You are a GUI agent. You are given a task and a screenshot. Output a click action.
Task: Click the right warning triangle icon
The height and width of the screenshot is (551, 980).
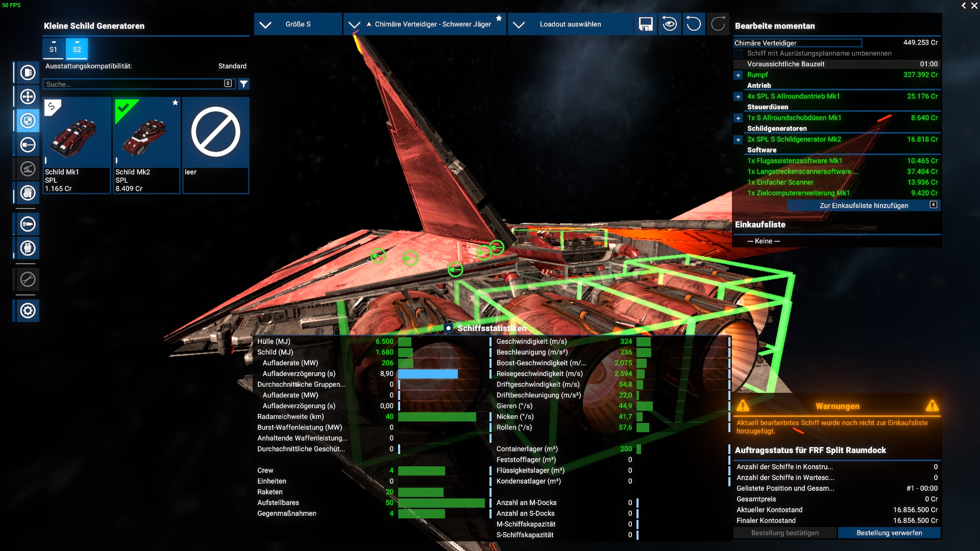pos(932,406)
